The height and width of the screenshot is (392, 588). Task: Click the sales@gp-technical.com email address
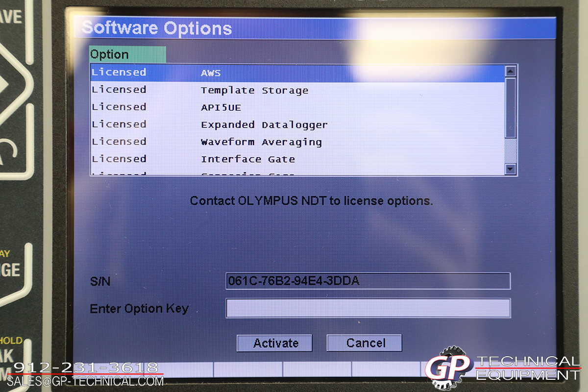click(x=85, y=381)
